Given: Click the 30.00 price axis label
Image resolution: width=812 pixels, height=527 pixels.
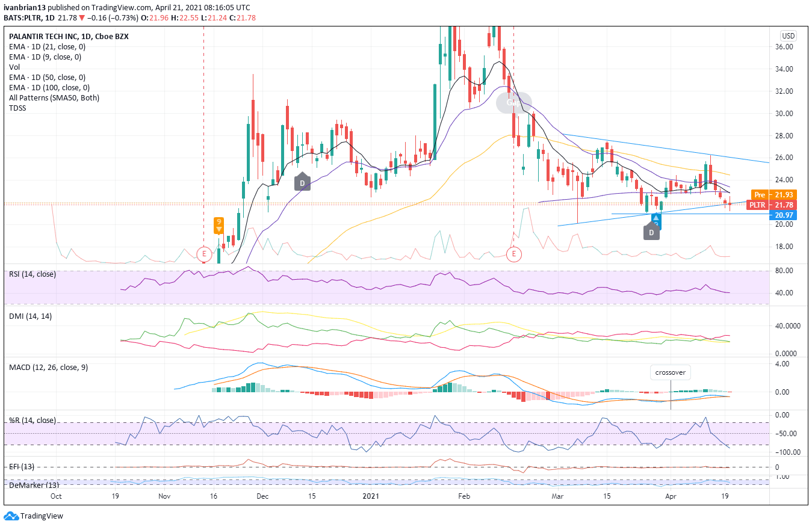Looking at the screenshot, I should [x=784, y=114].
